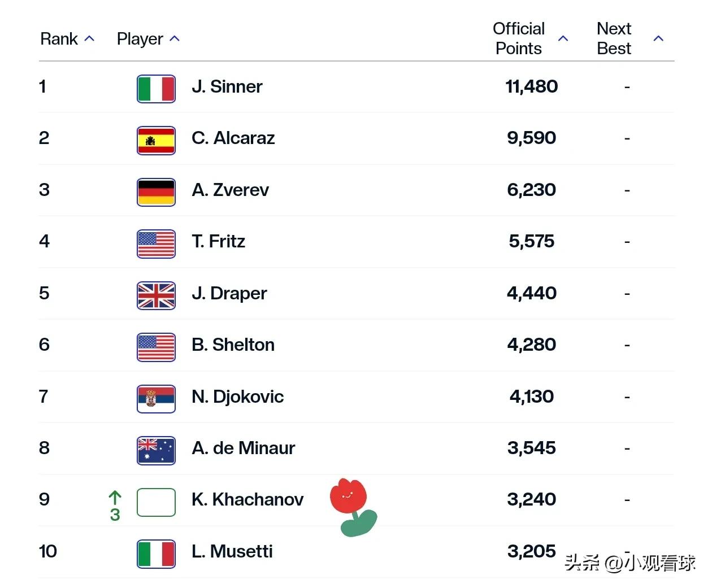Click the Italian flag beside J. Sinner
Image resolution: width=712 pixels, height=588 pixels.
pos(156,89)
